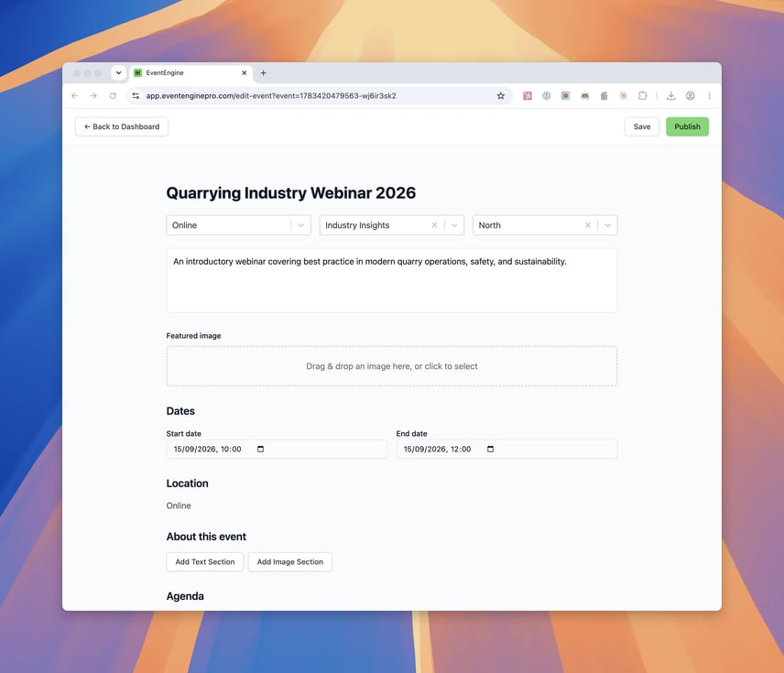Publish the event

687,126
